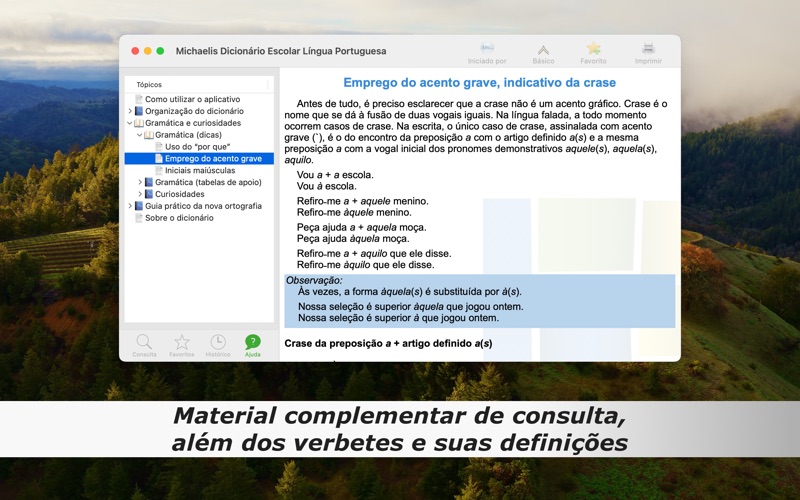Select Sobre o dicionário page

pos(179,218)
